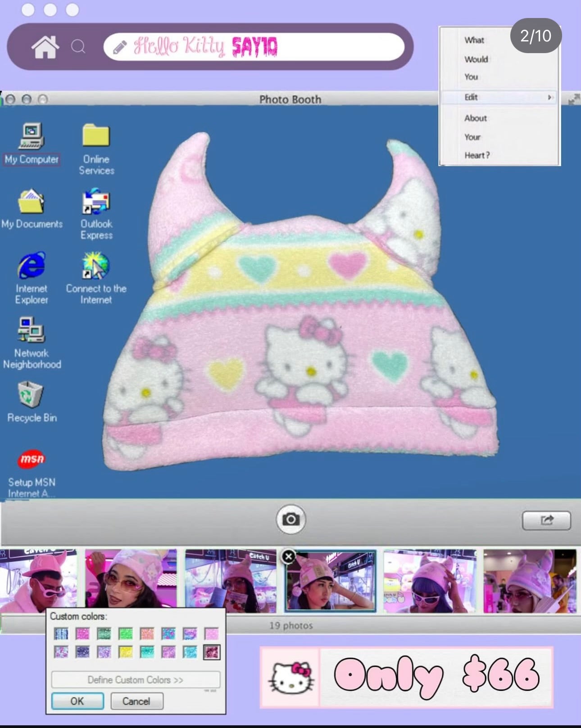The image size is (581, 728).
Task: Click the home icon in the purple bar
Action: pyautogui.click(x=45, y=47)
